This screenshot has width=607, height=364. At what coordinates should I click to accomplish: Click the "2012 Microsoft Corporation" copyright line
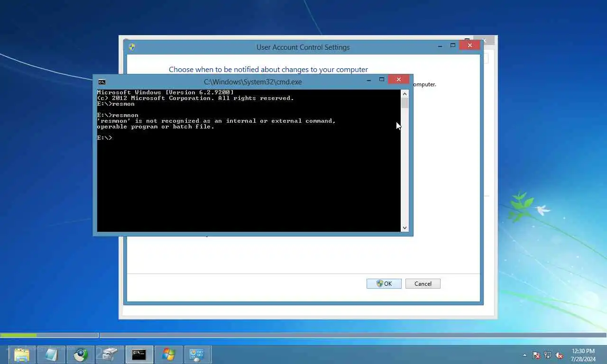[195, 98]
